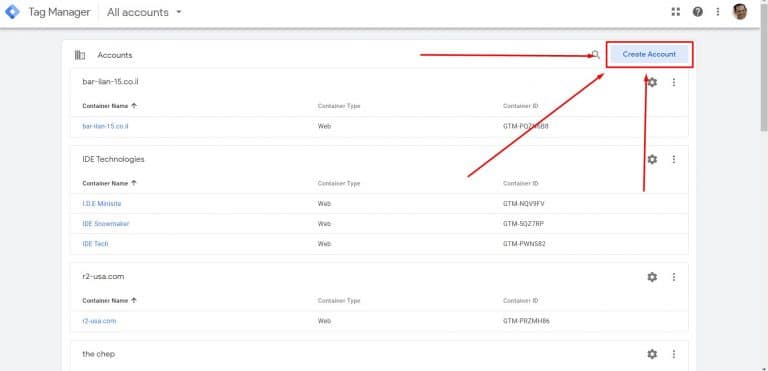Click the Accounts section title
Screen dimensions: 768x371
click(x=115, y=55)
